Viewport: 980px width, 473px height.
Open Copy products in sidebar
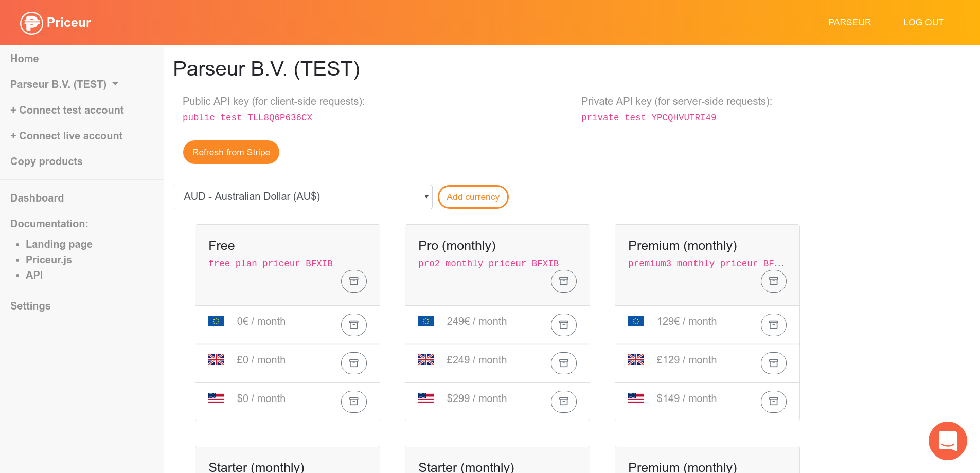[46, 161]
